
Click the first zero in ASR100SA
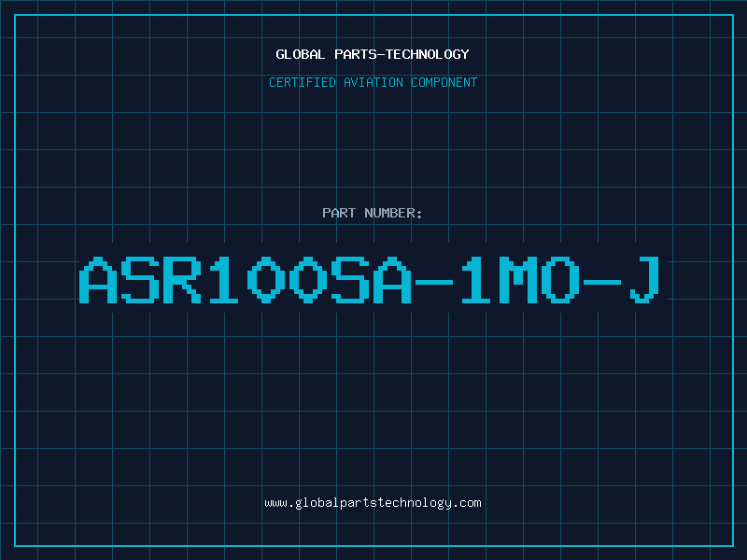tap(266, 280)
